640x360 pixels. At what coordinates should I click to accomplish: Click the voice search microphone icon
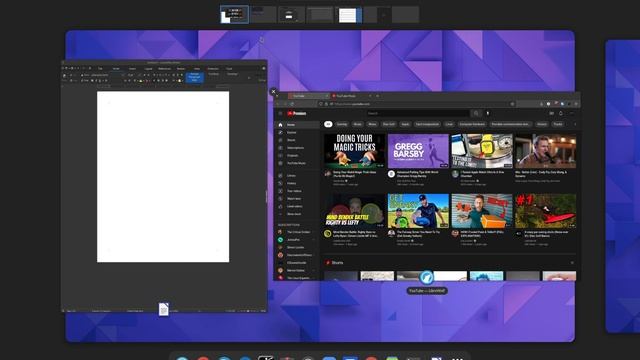488,113
